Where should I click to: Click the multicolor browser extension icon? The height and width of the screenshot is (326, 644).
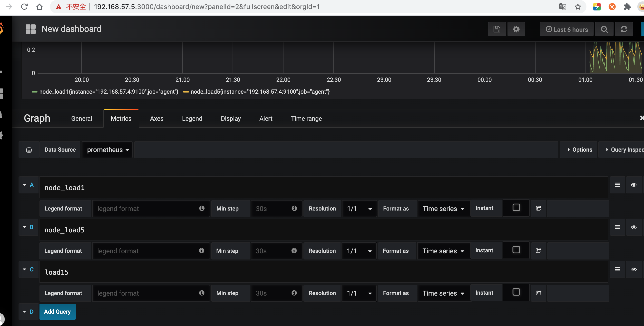[597, 7]
